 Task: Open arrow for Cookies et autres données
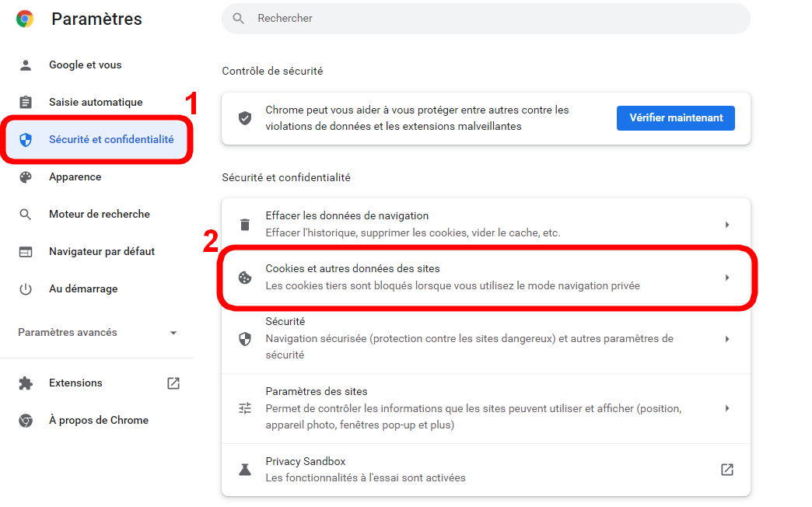[727, 278]
